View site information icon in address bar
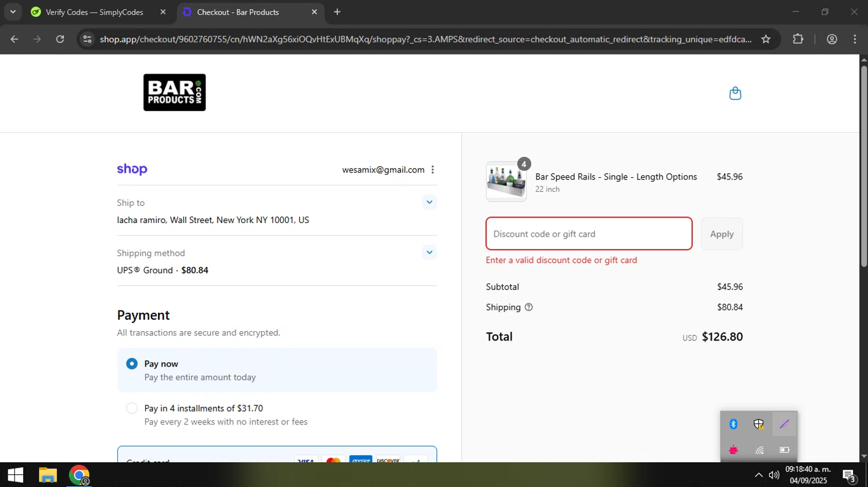 (87, 39)
